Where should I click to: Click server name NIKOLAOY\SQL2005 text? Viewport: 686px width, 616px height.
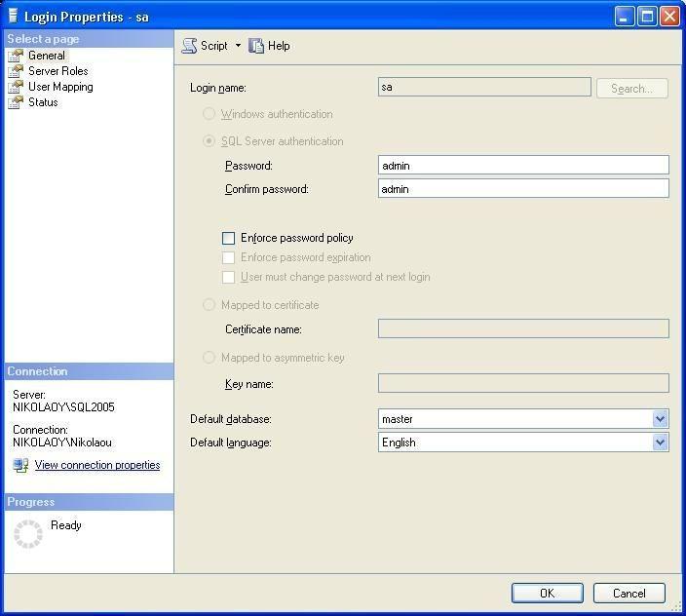(63, 407)
